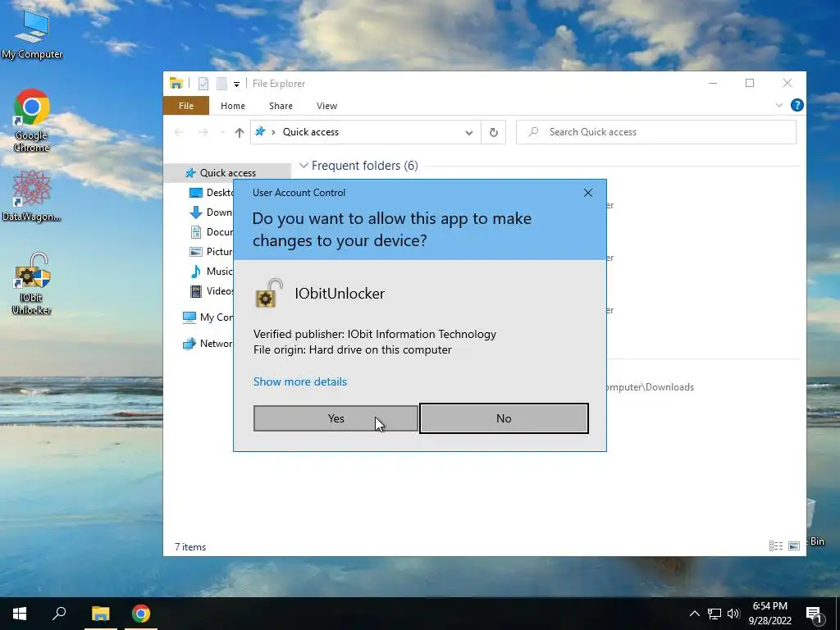The image size is (840, 630).
Task: Open the Recent locations dropdown arrow
Action: point(222,132)
